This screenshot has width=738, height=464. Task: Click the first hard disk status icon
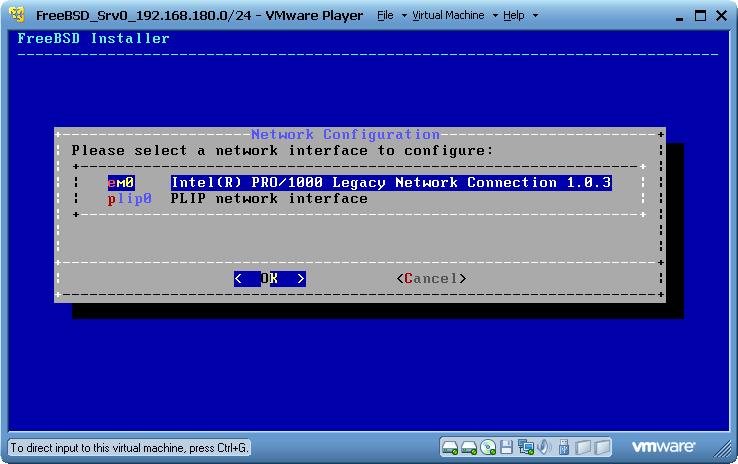[450, 448]
